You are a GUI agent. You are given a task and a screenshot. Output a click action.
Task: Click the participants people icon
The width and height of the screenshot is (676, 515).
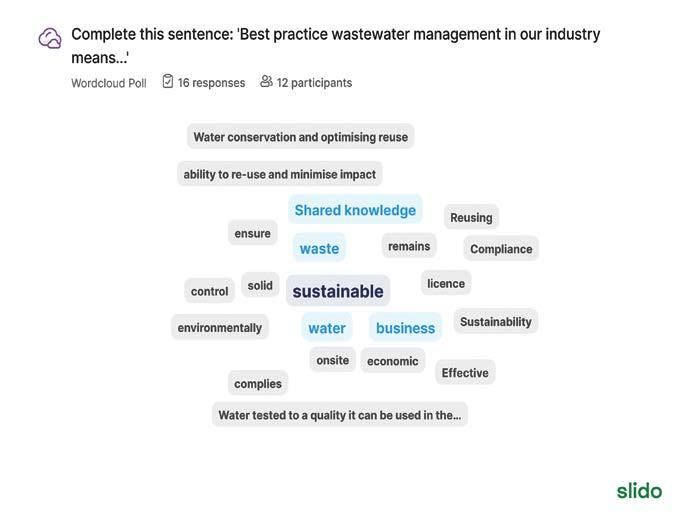[x=266, y=82]
